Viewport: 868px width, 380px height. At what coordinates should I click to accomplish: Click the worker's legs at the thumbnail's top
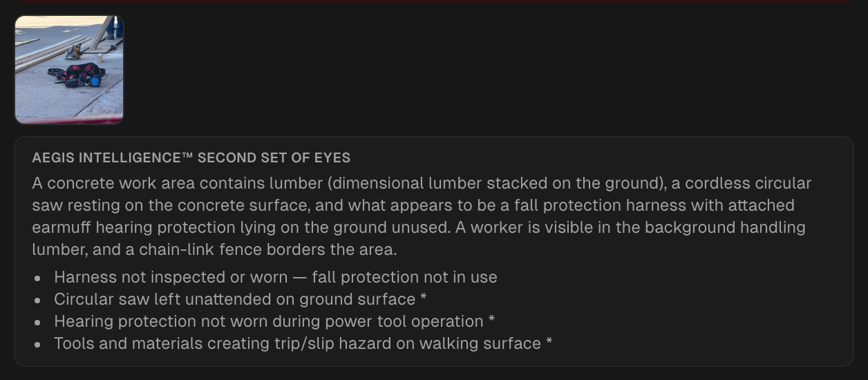(x=114, y=27)
